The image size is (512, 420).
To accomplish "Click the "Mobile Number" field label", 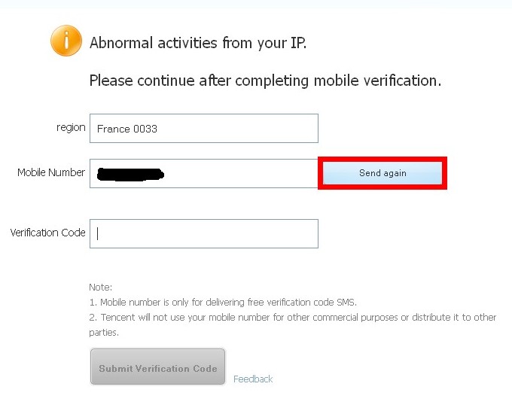I will click(51, 172).
